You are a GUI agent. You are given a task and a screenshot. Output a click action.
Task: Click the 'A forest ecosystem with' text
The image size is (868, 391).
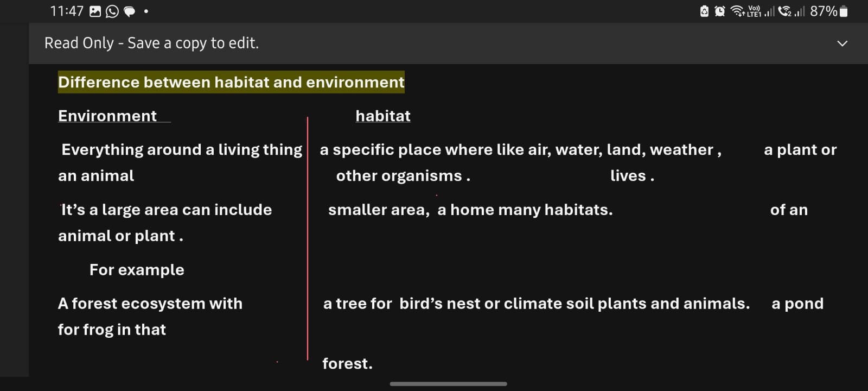coord(150,304)
